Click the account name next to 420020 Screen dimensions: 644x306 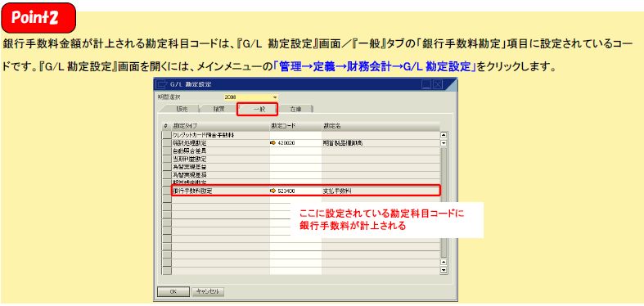pos(343,143)
